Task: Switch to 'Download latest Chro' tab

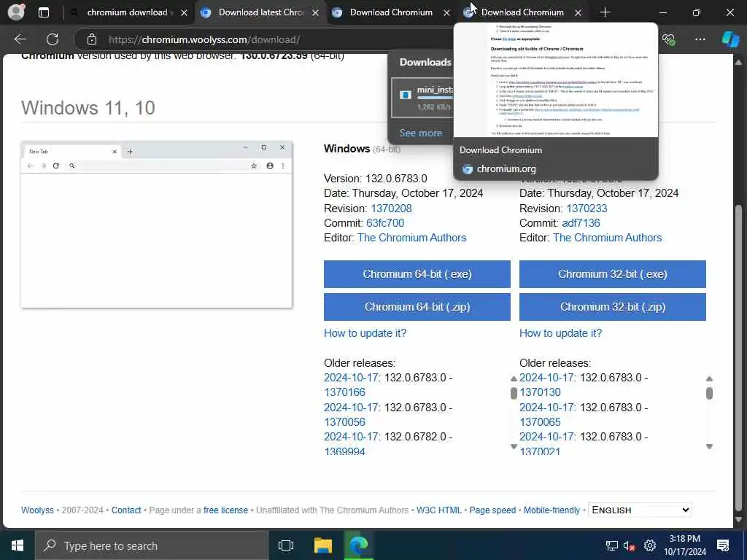Action: point(260,12)
